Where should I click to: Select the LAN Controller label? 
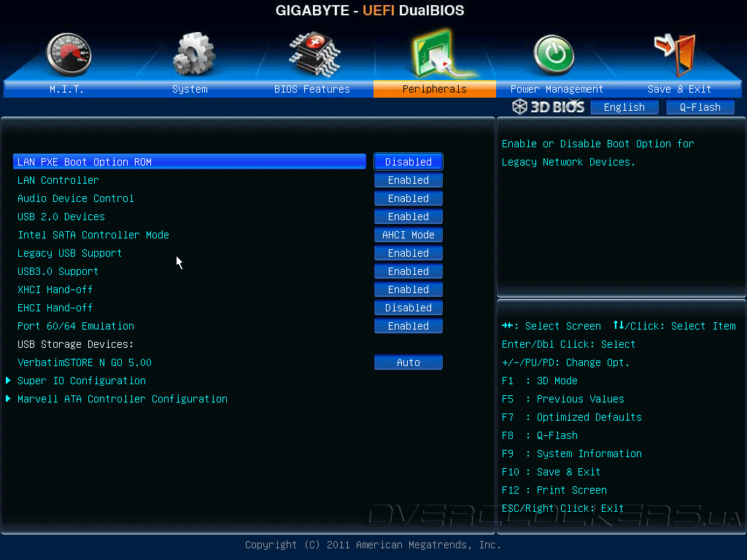(58, 180)
